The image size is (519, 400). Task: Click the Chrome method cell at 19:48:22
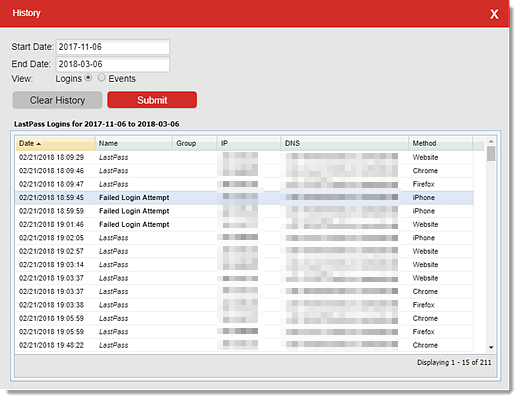425,345
